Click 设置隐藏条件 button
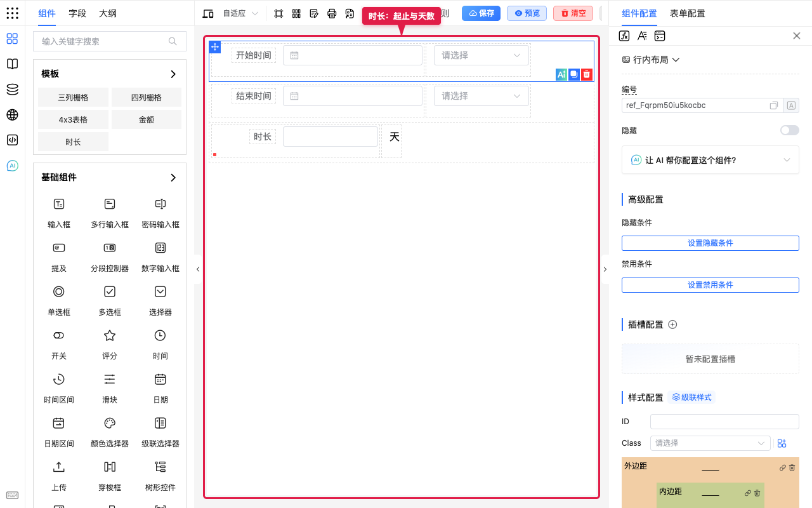 point(710,243)
